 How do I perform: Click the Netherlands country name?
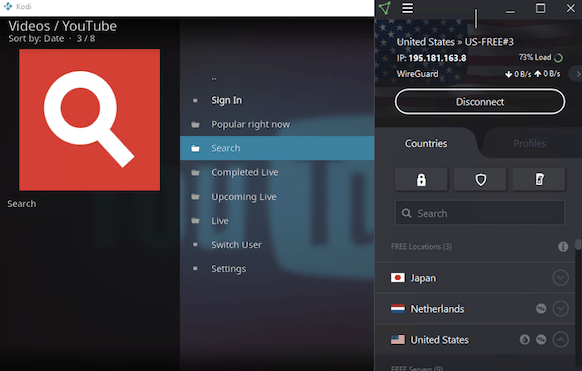tap(437, 309)
